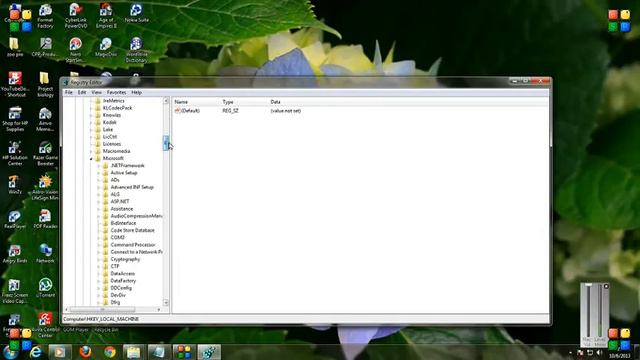Viewport: 640px width, 360px height.
Task: Select the Advanced INF Setup key
Action: click(132, 187)
